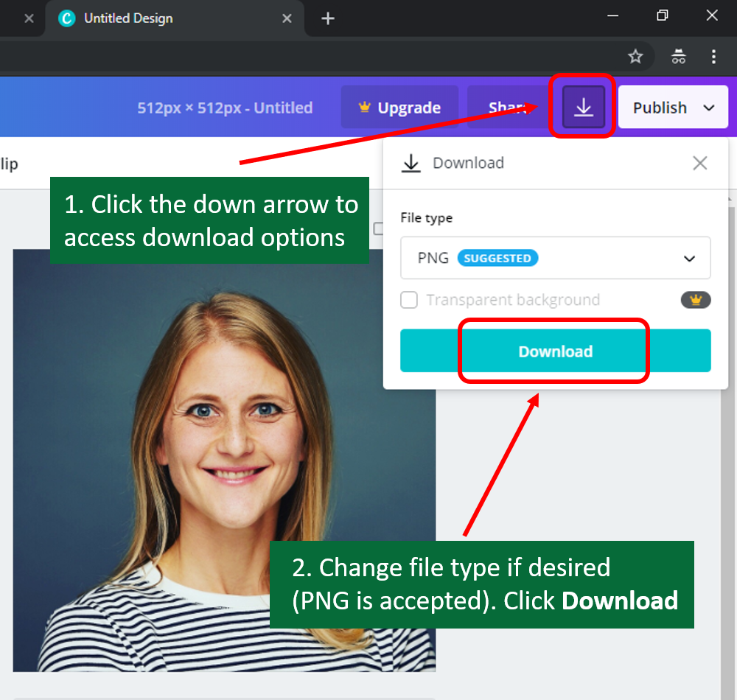Bookmark this page with the star icon

click(x=635, y=57)
